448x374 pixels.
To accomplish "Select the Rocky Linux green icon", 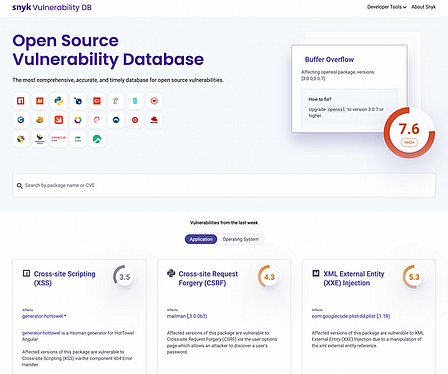I will pos(97,139).
